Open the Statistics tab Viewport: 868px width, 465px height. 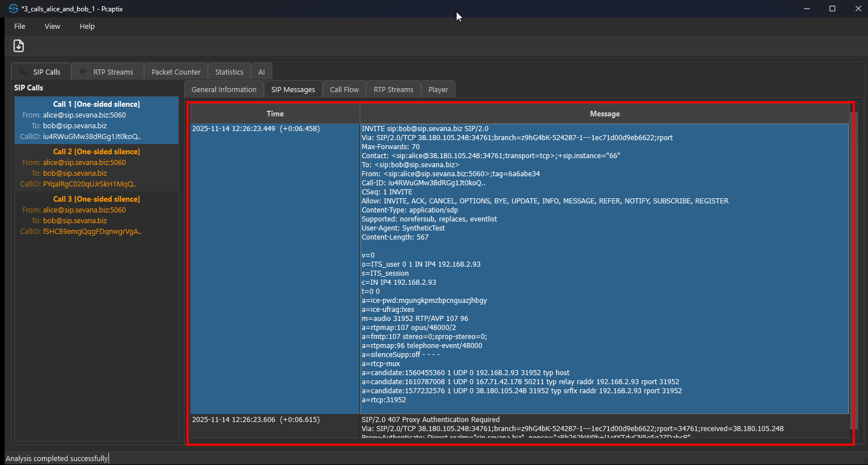(x=229, y=72)
